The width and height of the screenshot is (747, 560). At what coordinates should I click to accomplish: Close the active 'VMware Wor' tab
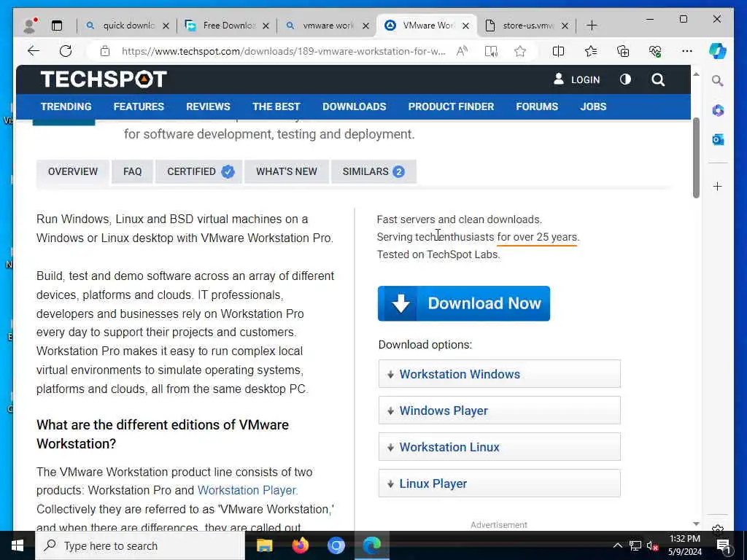coord(466,26)
